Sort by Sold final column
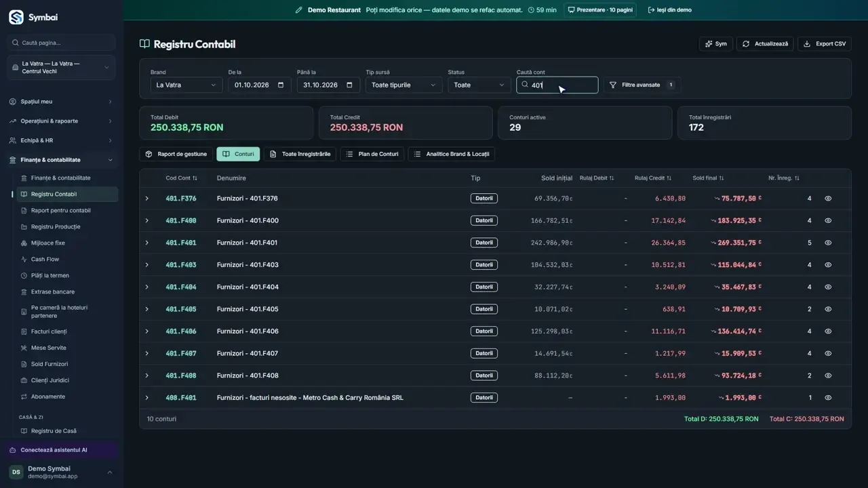 708,178
